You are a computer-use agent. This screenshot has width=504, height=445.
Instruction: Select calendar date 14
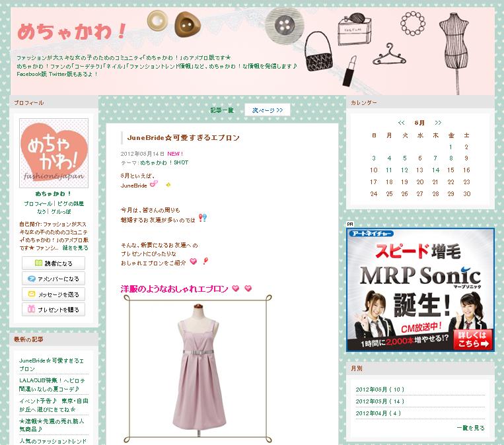pyautogui.click(x=435, y=170)
